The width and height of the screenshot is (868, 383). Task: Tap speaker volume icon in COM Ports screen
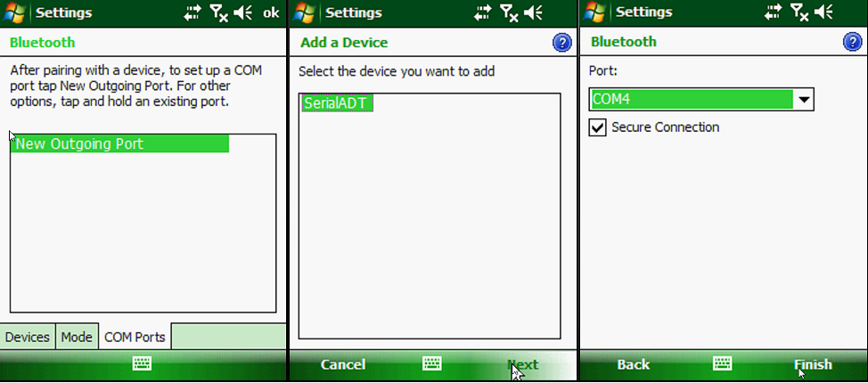click(x=243, y=12)
